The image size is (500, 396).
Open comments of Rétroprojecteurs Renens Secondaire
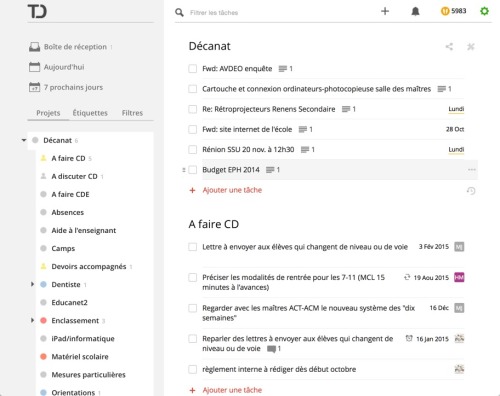click(349, 109)
